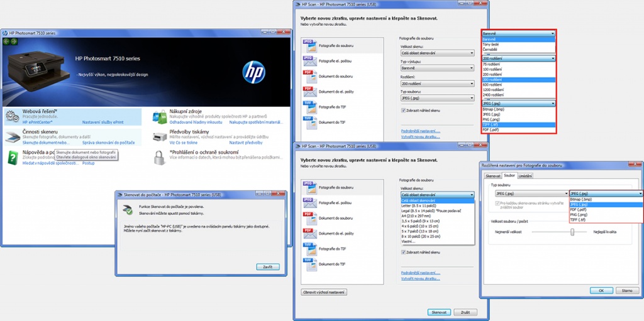Select Fotografie do TIF shortcut in upper HP Scan
The width and height of the screenshot is (644, 321).
pos(341,107)
